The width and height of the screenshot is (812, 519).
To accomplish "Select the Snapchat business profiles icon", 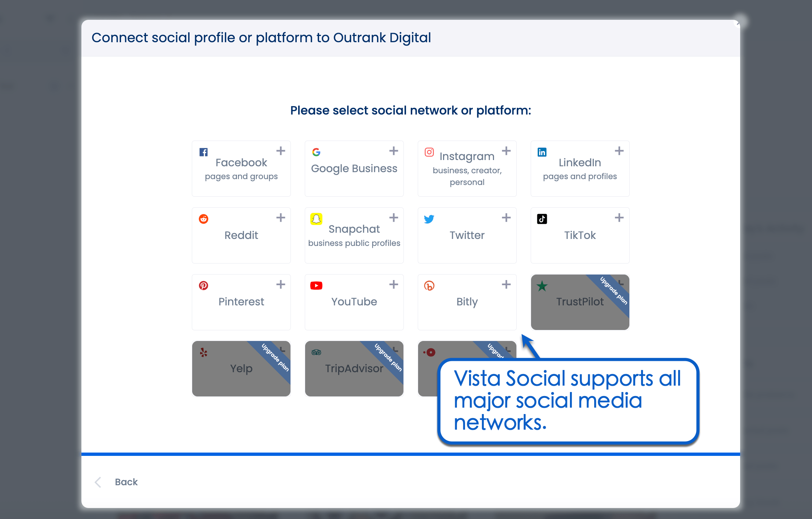I will (316, 219).
